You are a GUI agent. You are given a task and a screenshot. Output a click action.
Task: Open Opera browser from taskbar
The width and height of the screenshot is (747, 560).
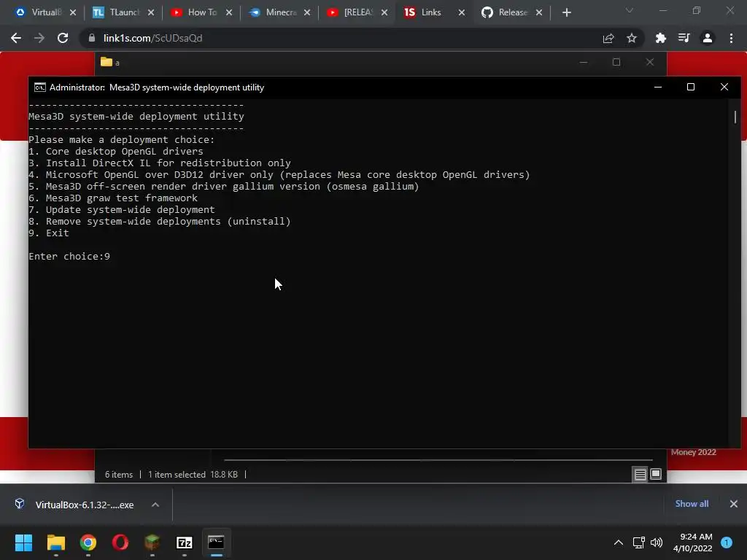click(120, 542)
